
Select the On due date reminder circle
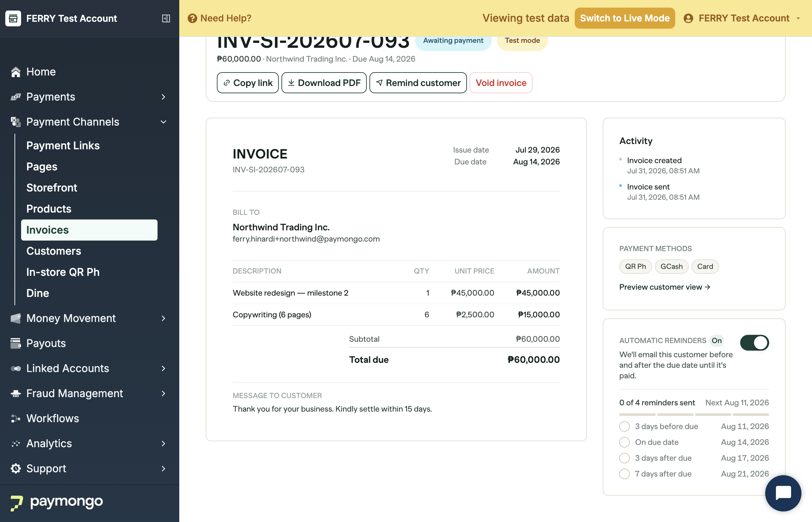click(x=624, y=442)
